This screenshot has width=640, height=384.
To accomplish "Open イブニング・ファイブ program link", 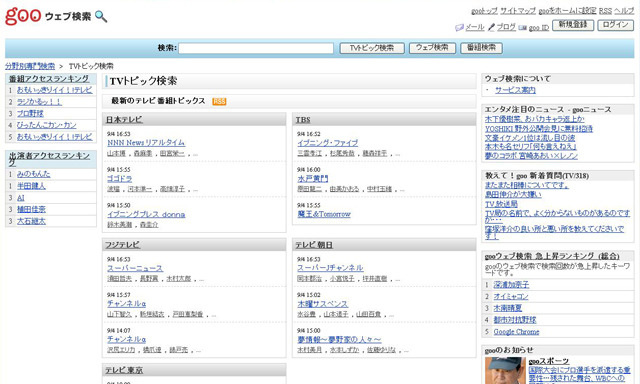I will [328, 143].
